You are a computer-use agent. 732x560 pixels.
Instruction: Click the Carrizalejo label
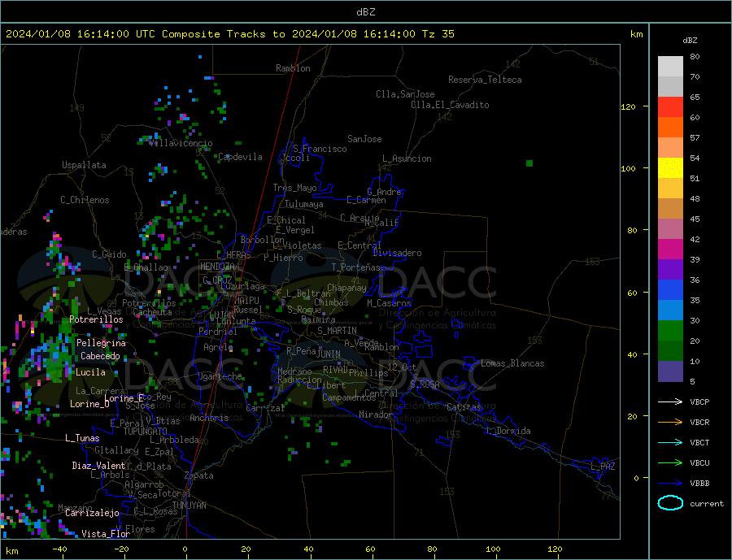[x=92, y=514]
